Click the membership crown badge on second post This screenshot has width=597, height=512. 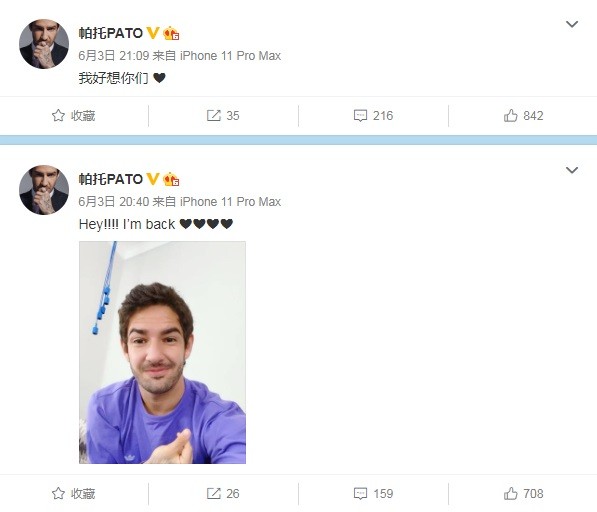(171, 179)
